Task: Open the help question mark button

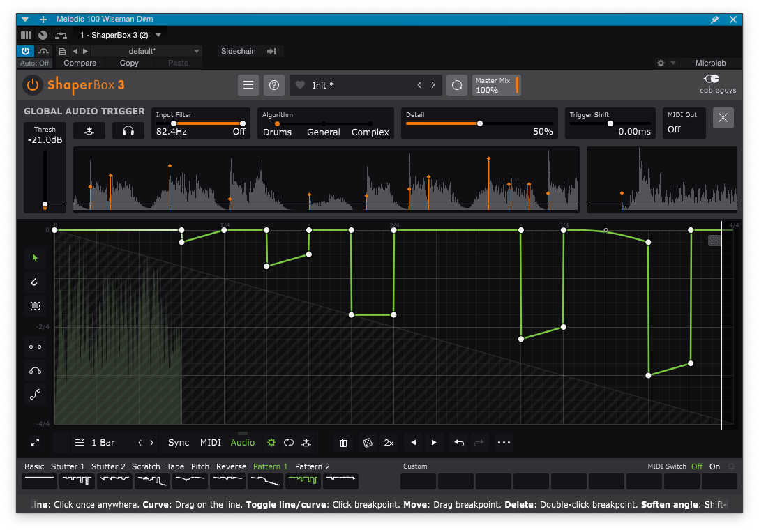Action: [274, 85]
